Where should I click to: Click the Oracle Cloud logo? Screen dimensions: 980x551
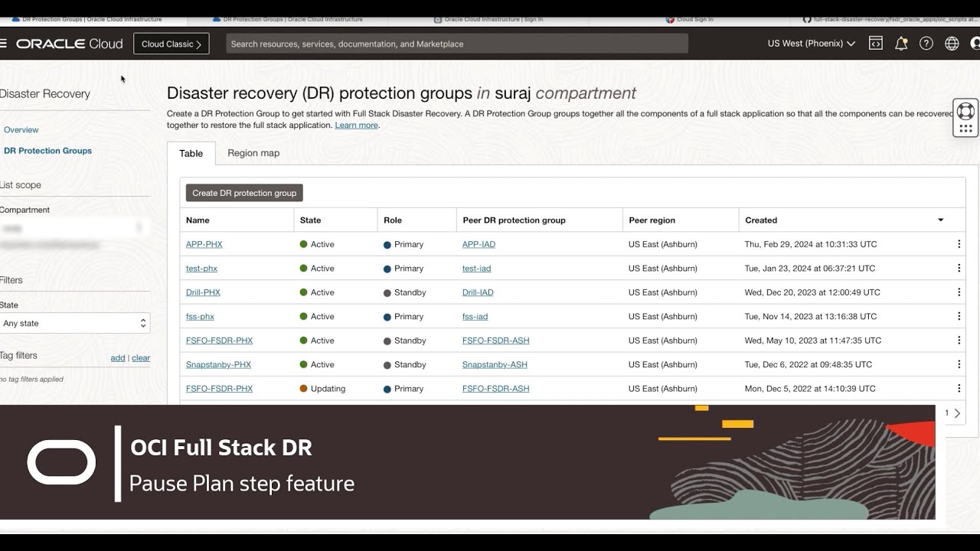pyautogui.click(x=70, y=44)
